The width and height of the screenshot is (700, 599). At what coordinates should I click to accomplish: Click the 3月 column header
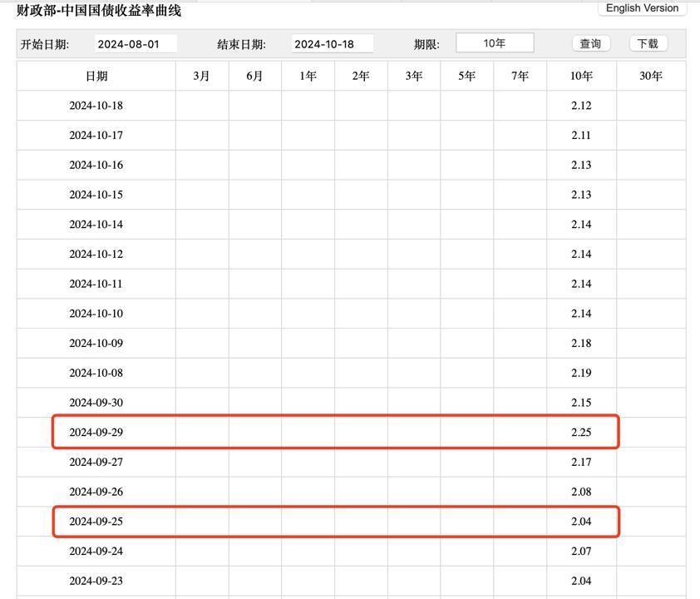click(x=202, y=76)
